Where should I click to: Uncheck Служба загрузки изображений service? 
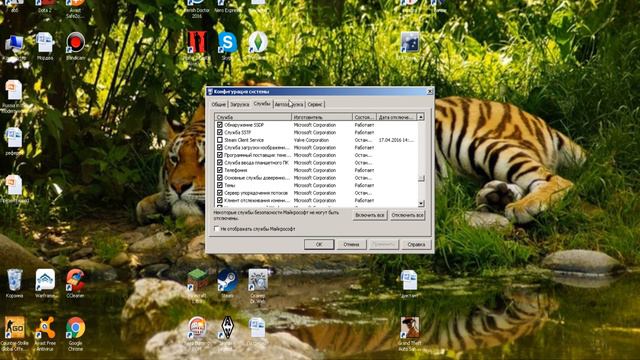tap(220, 147)
